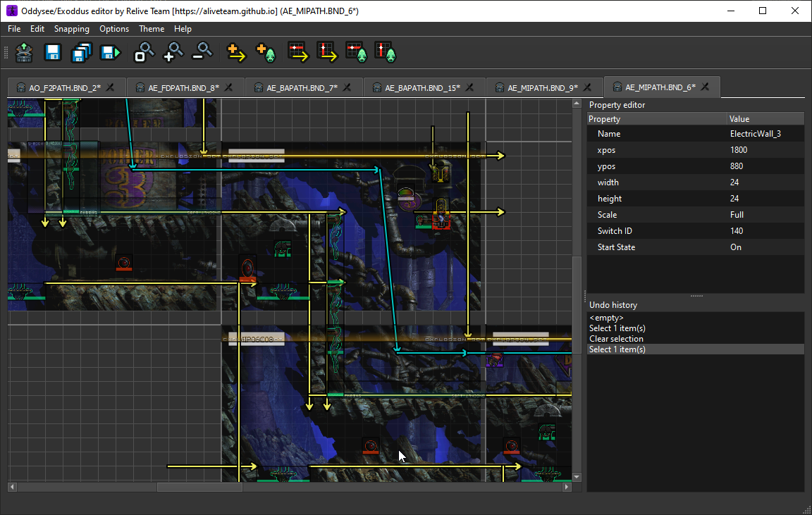Edit the Name value ElectricWall_3
Viewport: 812px width, 515px height.
pyautogui.click(x=766, y=134)
